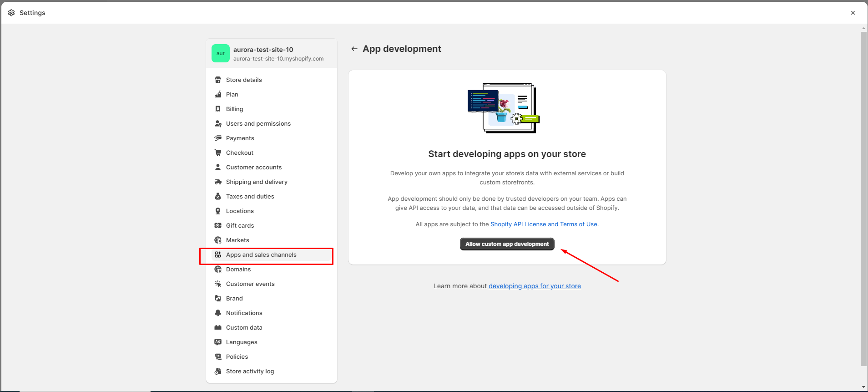The image size is (868, 392).
Task: Open Checkout settings
Action: (272, 153)
